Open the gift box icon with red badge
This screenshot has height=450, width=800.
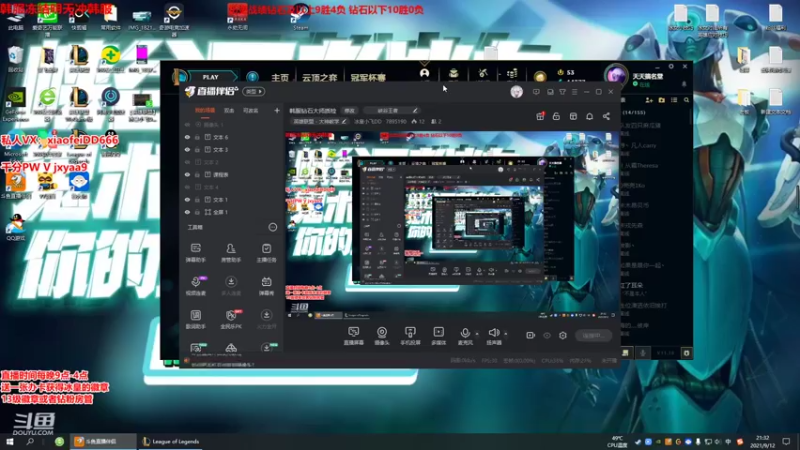coord(540,116)
